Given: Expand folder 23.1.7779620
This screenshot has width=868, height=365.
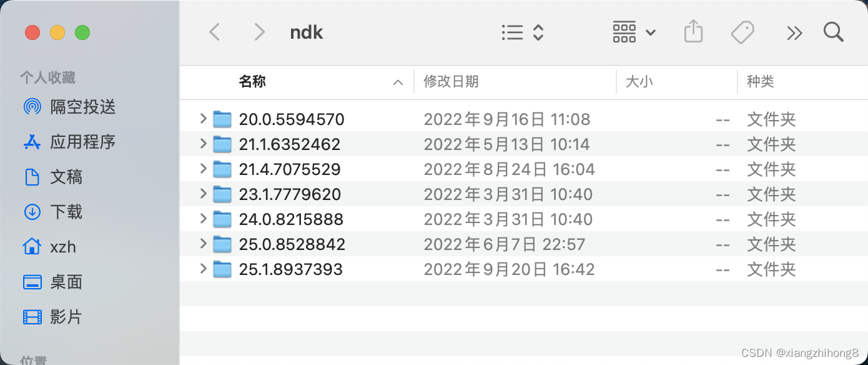Looking at the screenshot, I should point(202,194).
